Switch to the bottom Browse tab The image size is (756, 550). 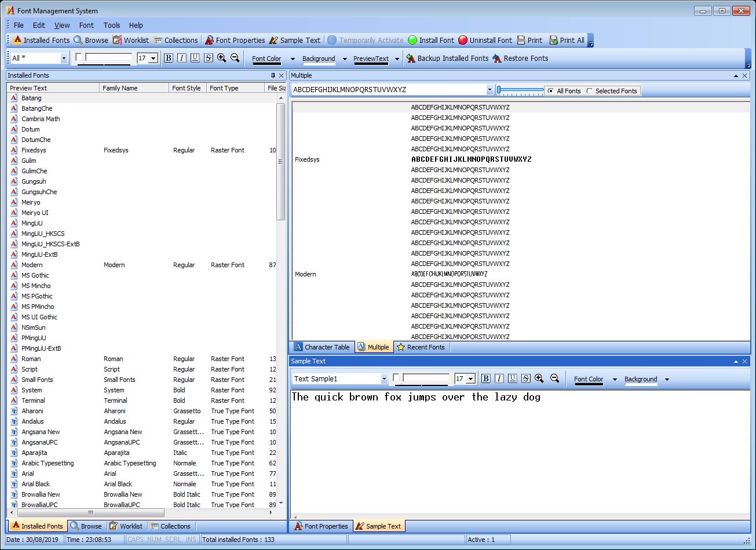[86, 526]
